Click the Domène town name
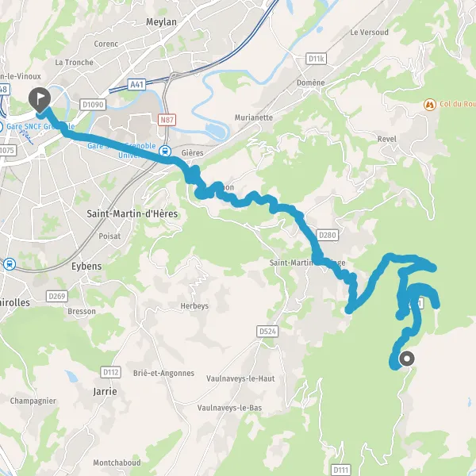Image resolution: width=476 pixels, height=476 pixels. point(311,83)
